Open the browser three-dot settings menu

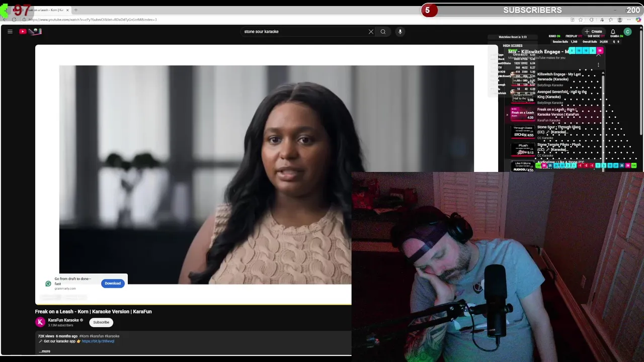pyautogui.click(x=629, y=20)
